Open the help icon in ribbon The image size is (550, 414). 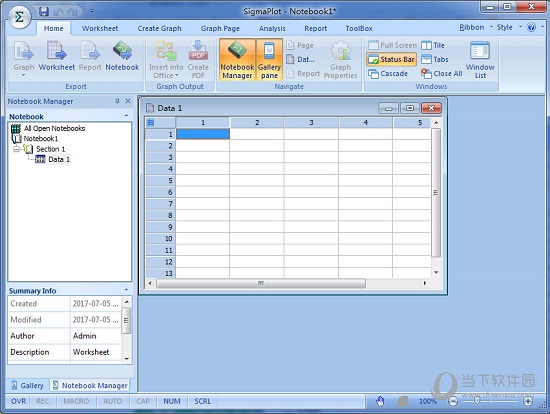(531, 27)
